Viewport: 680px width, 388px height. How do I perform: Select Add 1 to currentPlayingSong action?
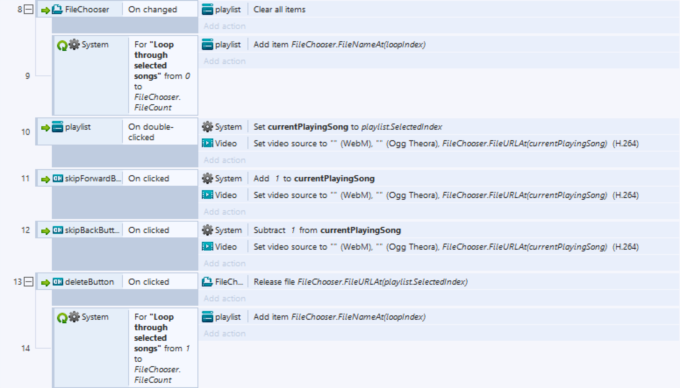pos(439,178)
